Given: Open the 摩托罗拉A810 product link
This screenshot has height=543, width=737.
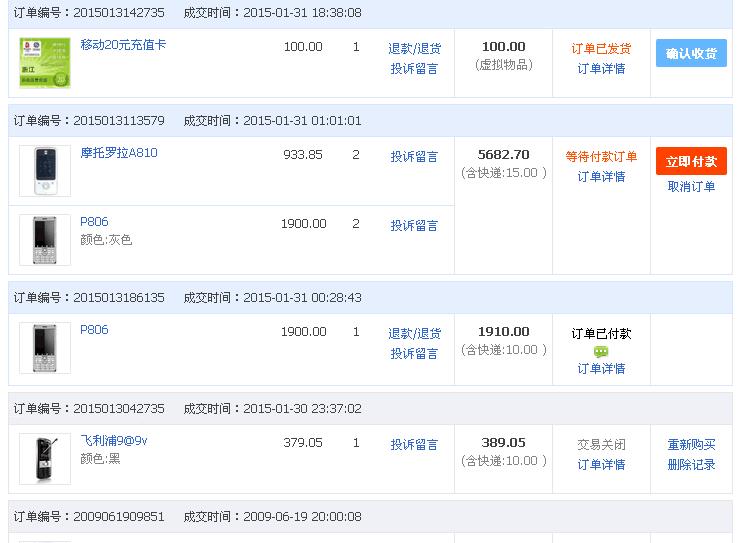Looking at the screenshot, I should click(119, 153).
